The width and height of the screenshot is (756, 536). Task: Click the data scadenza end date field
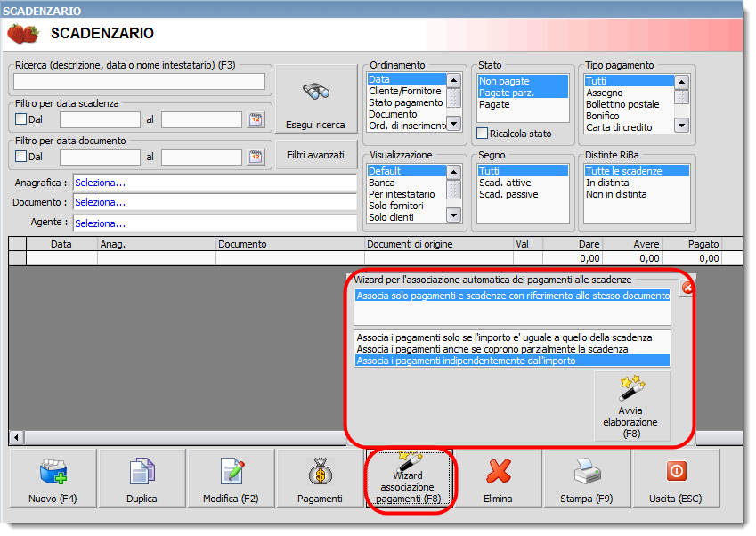click(x=201, y=119)
